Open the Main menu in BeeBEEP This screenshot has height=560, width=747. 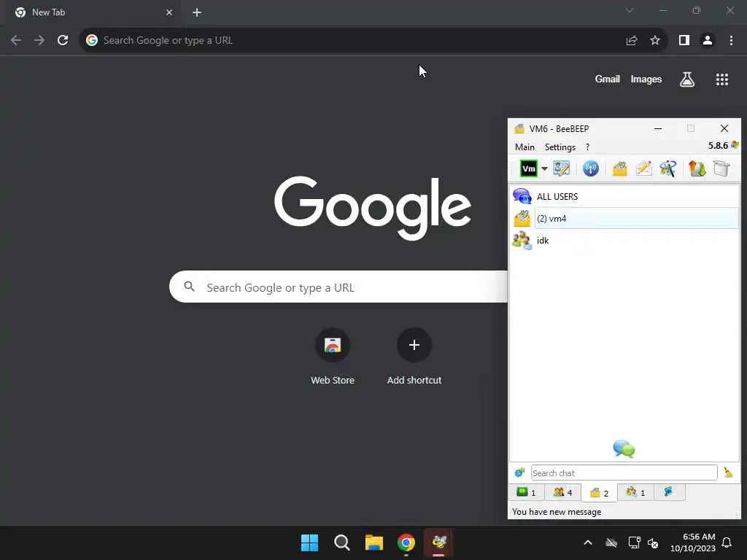pyautogui.click(x=525, y=147)
